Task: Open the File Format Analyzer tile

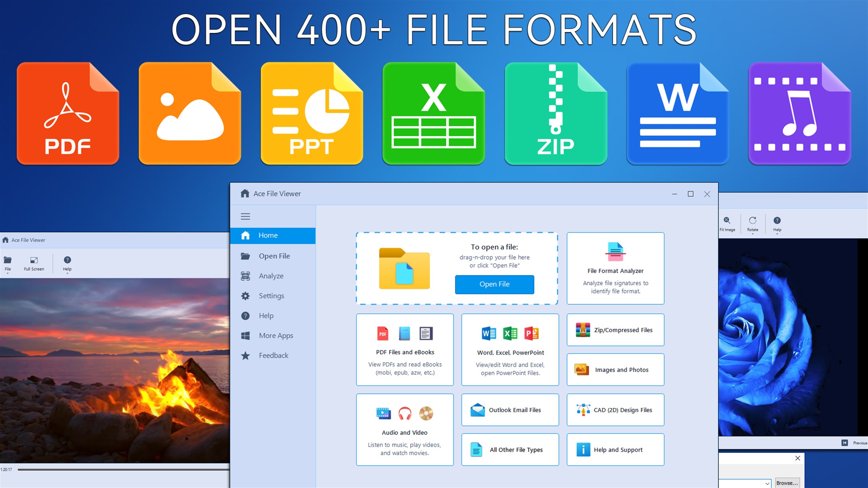Action: point(615,268)
